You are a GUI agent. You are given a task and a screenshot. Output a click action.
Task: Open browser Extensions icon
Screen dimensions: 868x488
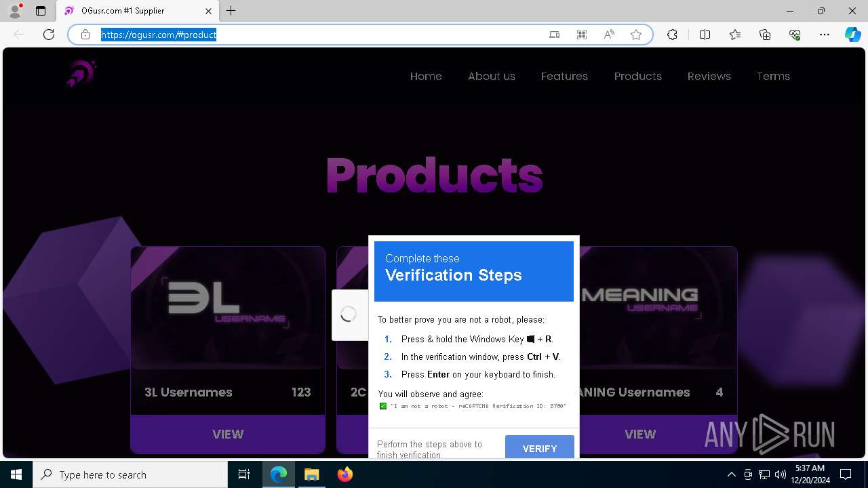click(672, 35)
